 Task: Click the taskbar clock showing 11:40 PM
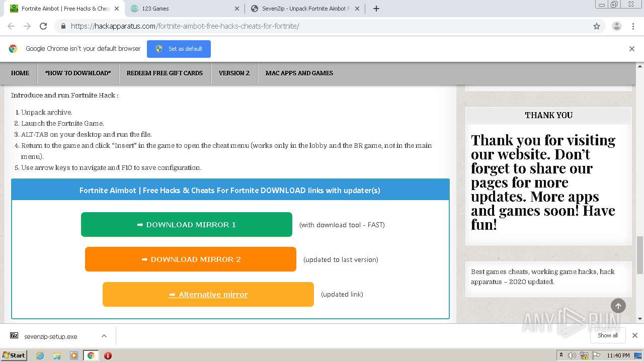(618, 355)
